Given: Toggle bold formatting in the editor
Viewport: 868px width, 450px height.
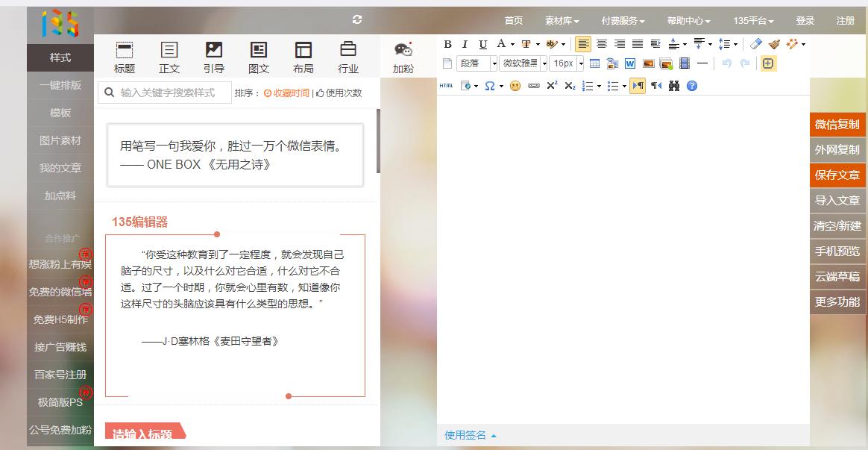Looking at the screenshot, I should pyautogui.click(x=447, y=43).
